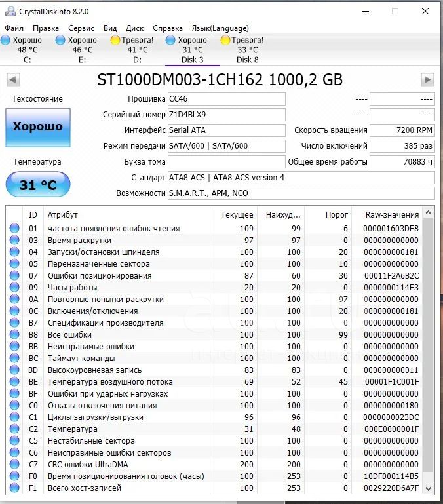Screen dimensions: 443x504
Task: Select row 'Спецификации производителя'
Action: 214,322
